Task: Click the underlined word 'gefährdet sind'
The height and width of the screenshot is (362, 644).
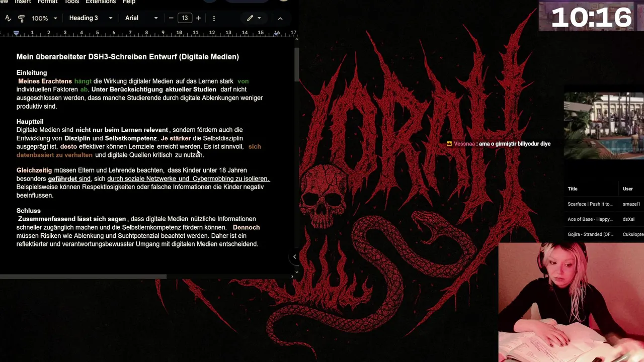Action: [x=69, y=179]
